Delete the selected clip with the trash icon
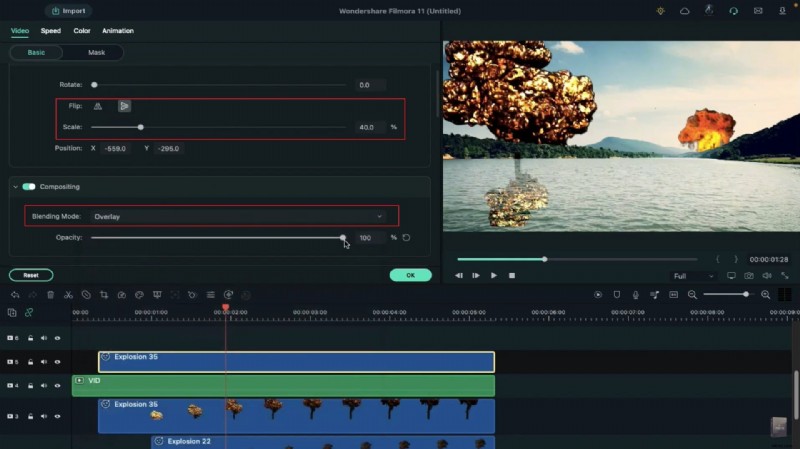Screen dimensions: 800x449 [51, 295]
